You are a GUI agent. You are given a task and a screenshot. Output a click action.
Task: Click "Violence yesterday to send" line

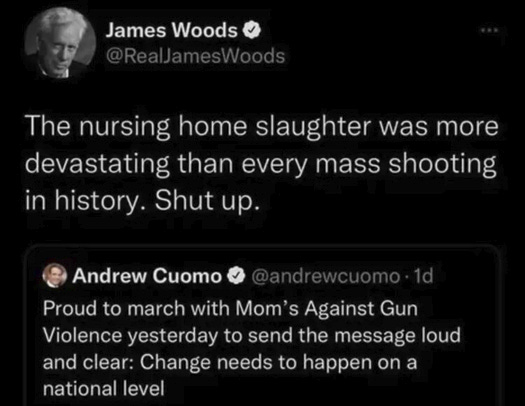252,335
